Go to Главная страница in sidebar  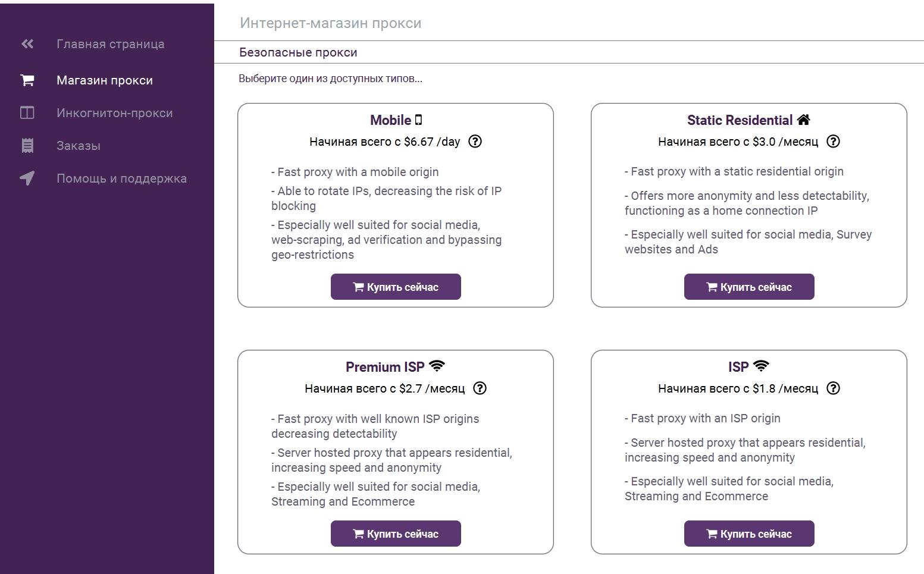[x=111, y=44]
